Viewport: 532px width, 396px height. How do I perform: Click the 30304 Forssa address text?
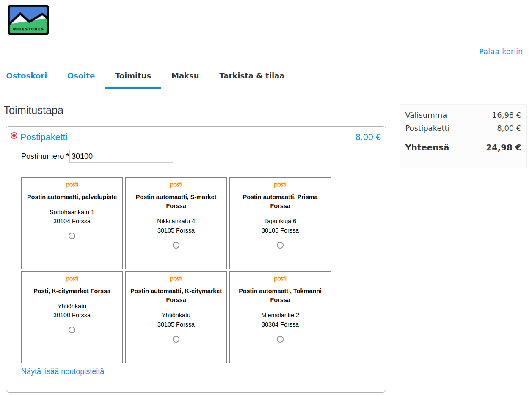(280, 324)
